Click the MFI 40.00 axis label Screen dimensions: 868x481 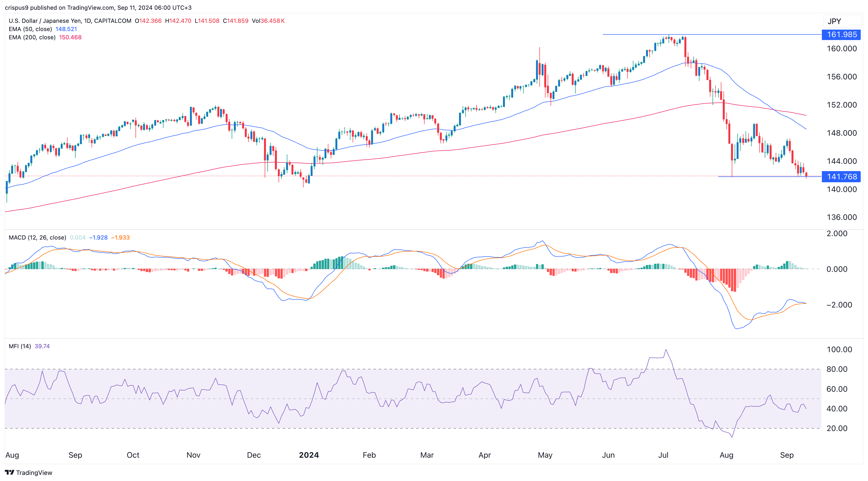tap(837, 409)
